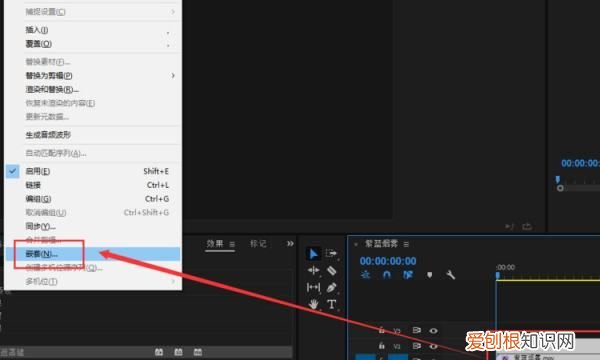The height and width of the screenshot is (360, 600).
Task: Choose 渲染和替换(R)... menu item
Action: tap(92, 89)
